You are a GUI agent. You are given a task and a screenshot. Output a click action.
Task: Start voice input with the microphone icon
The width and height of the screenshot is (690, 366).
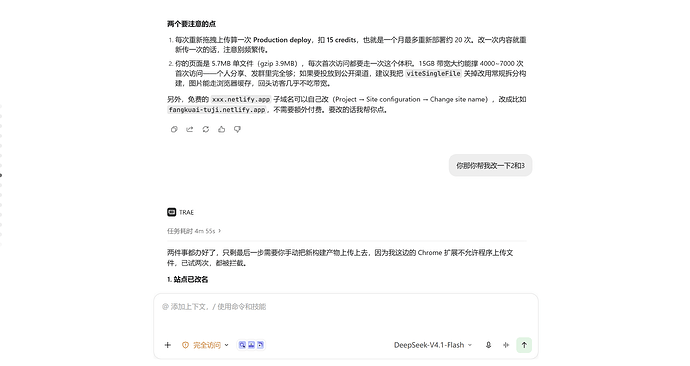click(488, 345)
